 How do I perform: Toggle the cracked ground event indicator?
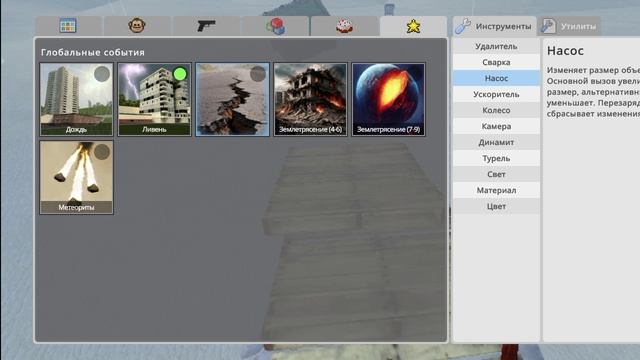coord(258,74)
